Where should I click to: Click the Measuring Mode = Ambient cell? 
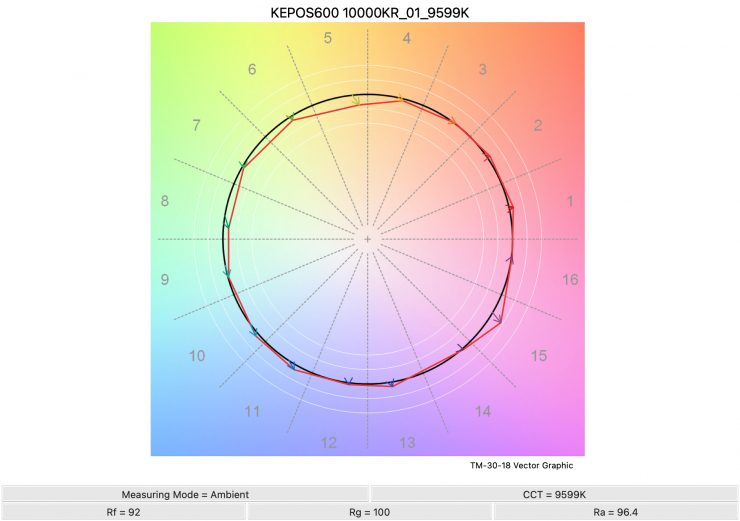tap(185, 494)
